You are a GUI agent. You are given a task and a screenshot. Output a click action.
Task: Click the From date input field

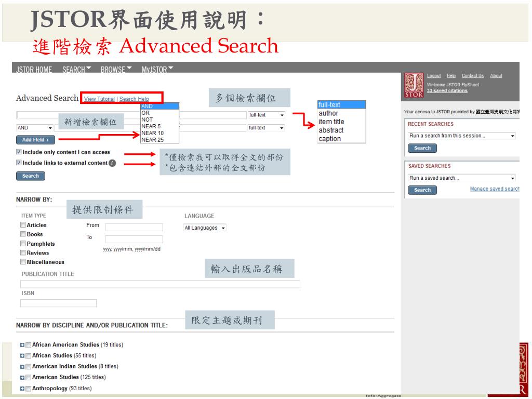click(134, 227)
